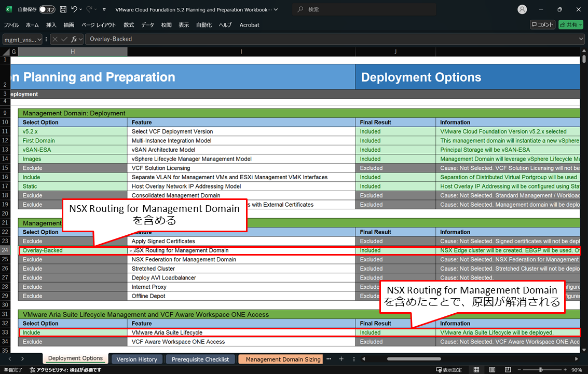Viewport: 588px width, 374px height.
Task: Switch to Page Layout view icon
Action: (x=492, y=370)
